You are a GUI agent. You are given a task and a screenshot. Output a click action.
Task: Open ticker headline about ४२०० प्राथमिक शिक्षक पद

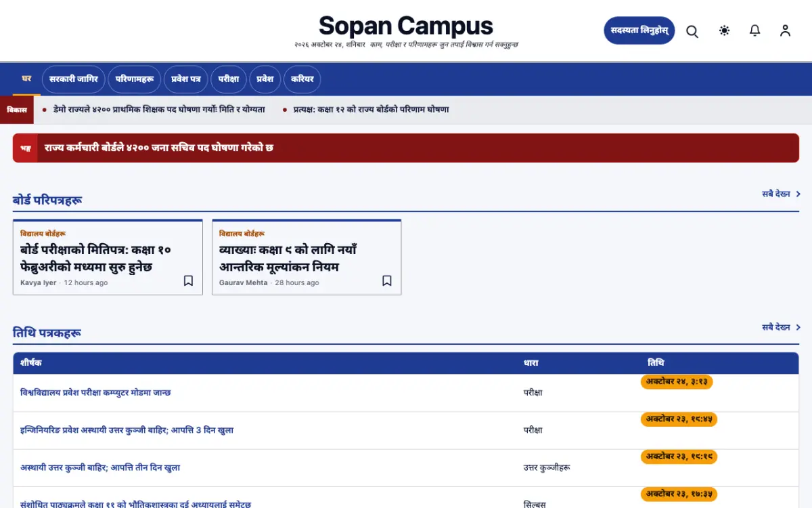(x=159, y=109)
